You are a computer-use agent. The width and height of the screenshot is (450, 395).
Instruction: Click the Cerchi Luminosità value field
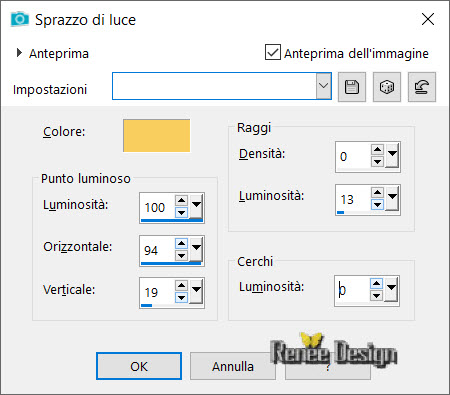tap(352, 290)
